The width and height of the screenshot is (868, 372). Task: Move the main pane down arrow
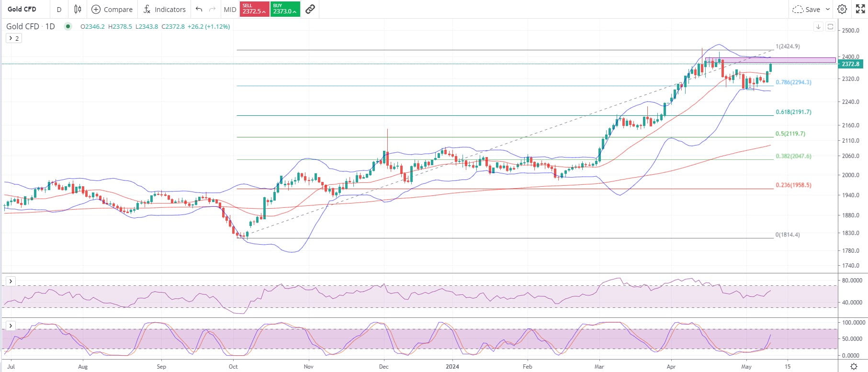tap(819, 27)
